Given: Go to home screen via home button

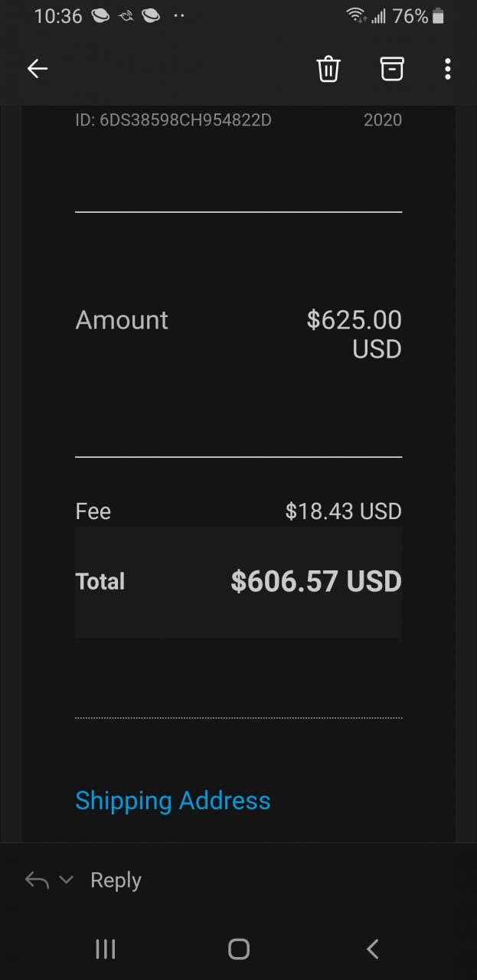Looking at the screenshot, I should 239,949.
